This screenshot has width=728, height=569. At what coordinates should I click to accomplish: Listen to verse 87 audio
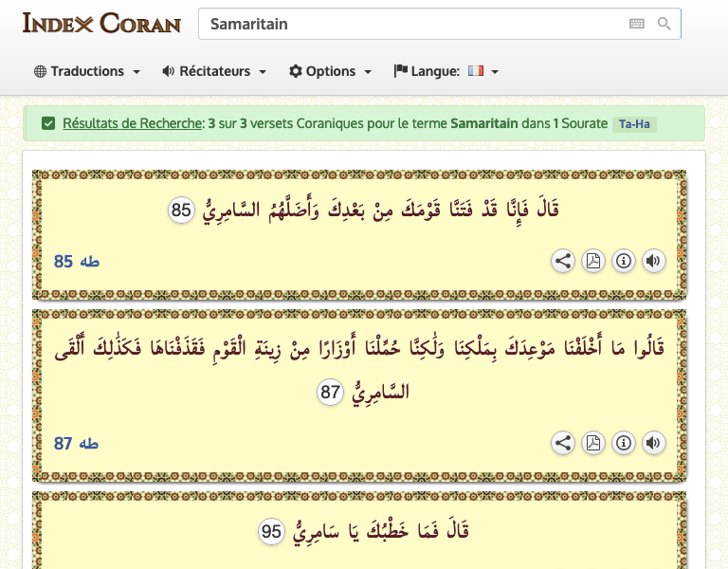pyautogui.click(x=654, y=442)
